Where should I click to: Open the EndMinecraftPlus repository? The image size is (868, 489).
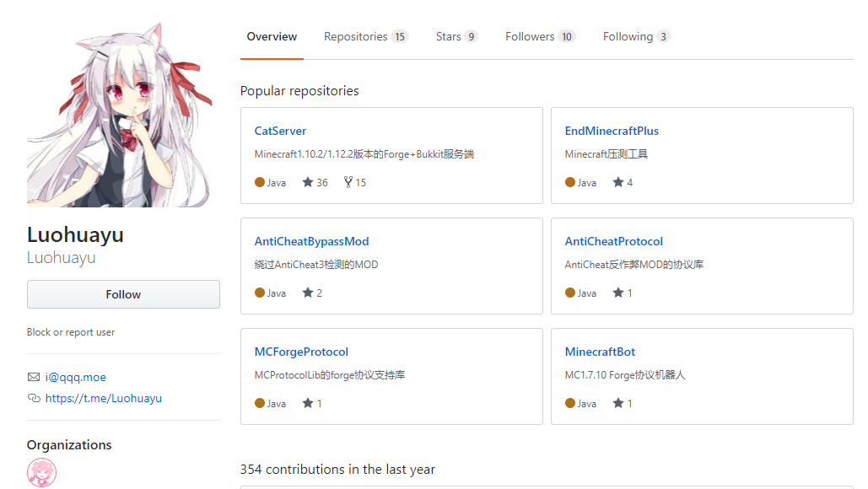612,131
